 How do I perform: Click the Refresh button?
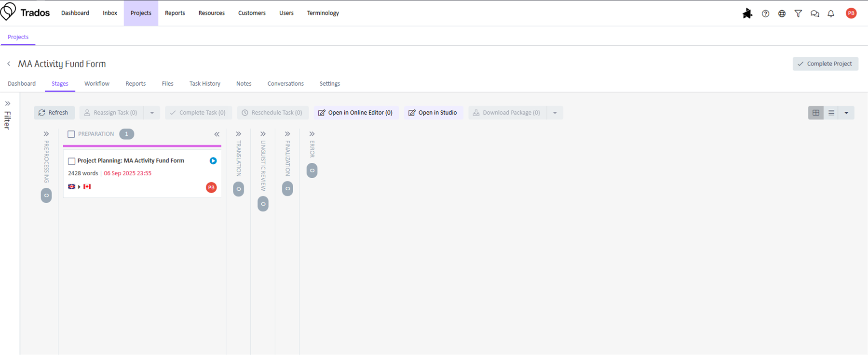coord(54,113)
